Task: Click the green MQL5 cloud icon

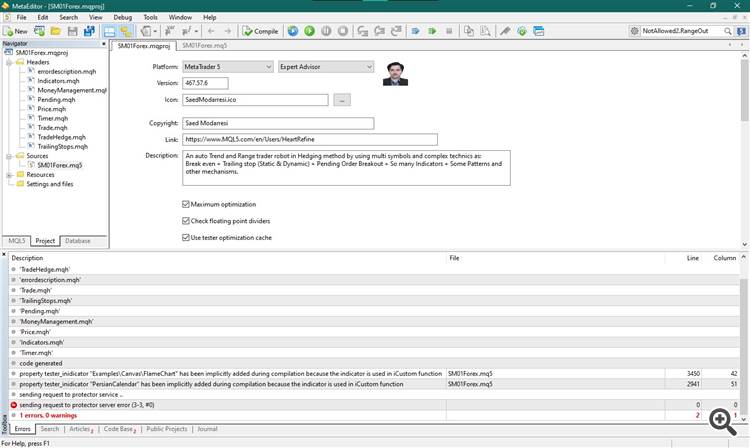Action: tap(522, 31)
